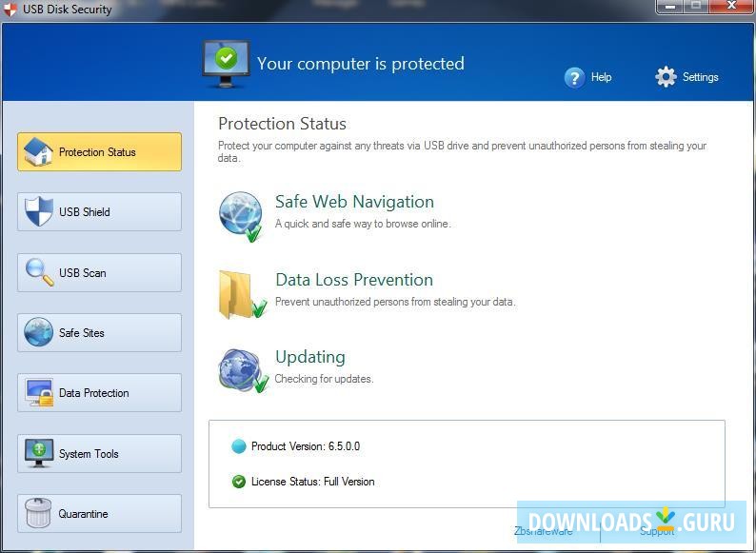This screenshot has height=553, width=756.
Task: Click the locked monitor Data Protection icon
Action: 40,392
